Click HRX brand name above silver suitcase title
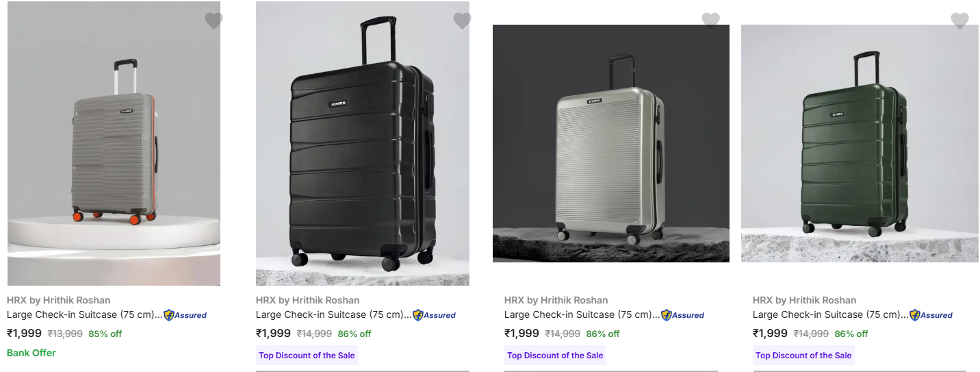 [x=556, y=300]
